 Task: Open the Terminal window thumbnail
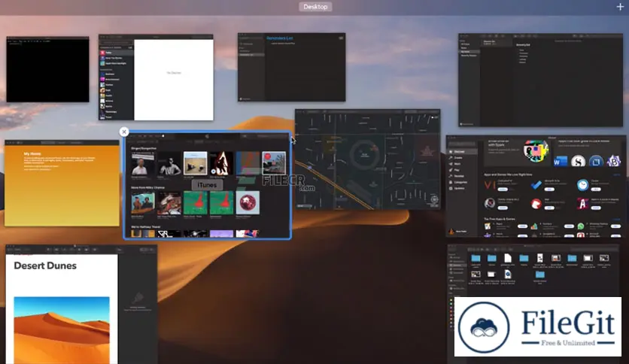pos(47,69)
